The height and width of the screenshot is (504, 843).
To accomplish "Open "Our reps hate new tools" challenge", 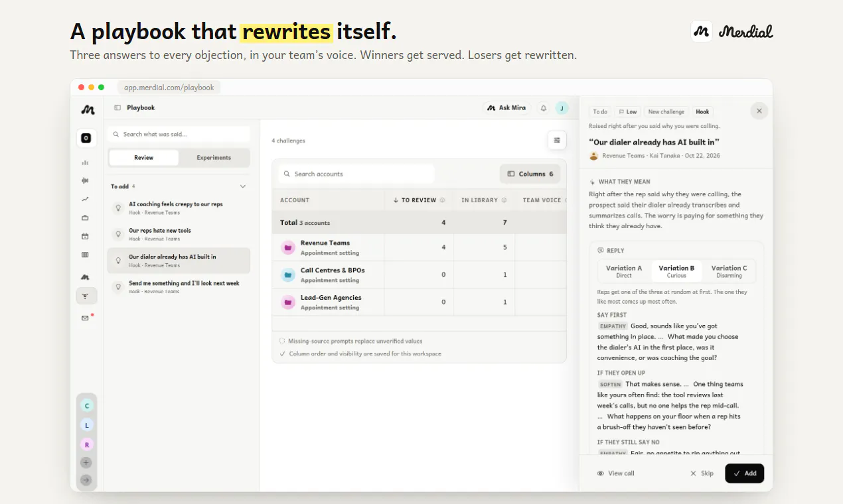I will (x=179, y=235).
